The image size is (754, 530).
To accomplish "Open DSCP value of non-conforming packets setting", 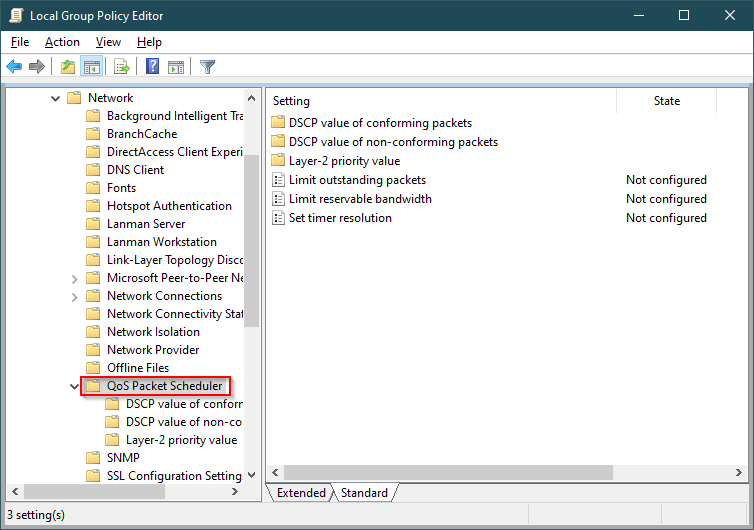I will (393, 142).
